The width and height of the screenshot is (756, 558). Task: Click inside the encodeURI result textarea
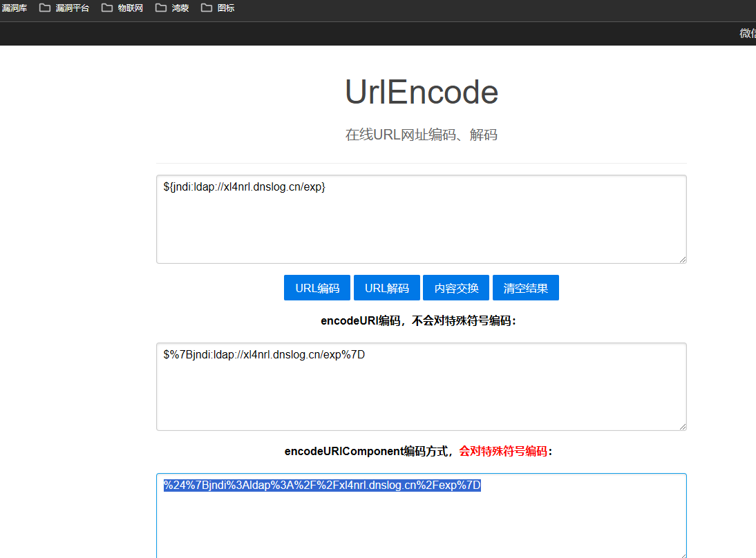(x=422, y=387)
